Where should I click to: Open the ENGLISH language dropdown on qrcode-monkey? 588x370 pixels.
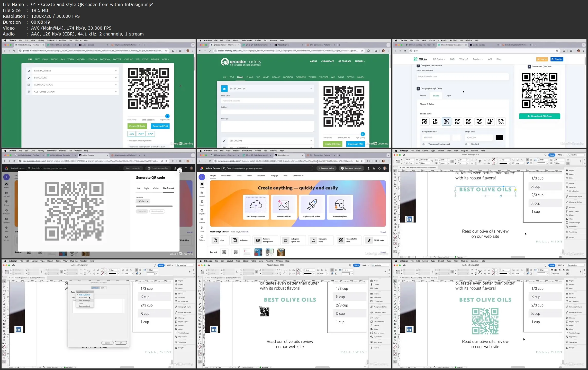(360, 61)
